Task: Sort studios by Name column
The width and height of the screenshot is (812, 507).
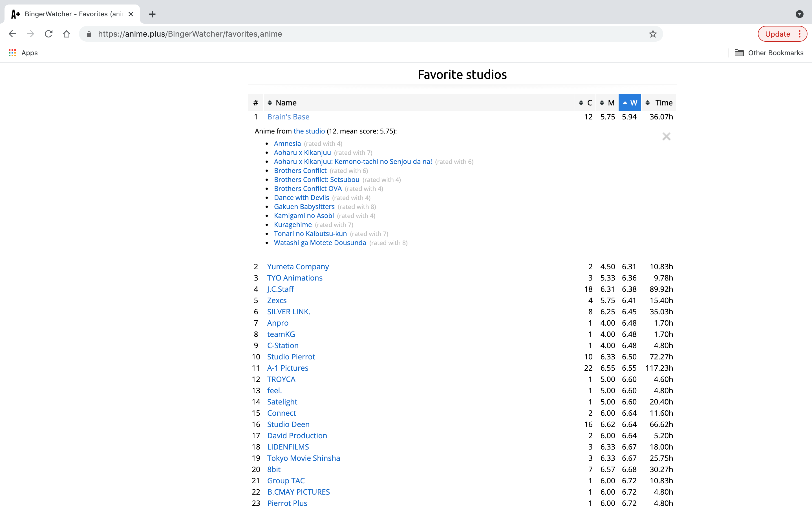Action: tap(286, 103)
